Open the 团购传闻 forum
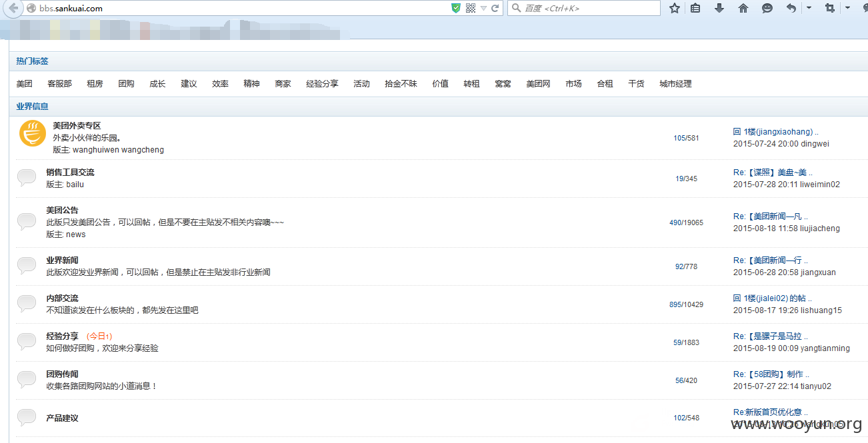Image resolution: width=868 pixels, height=443 pixels. tap(63, 374)
